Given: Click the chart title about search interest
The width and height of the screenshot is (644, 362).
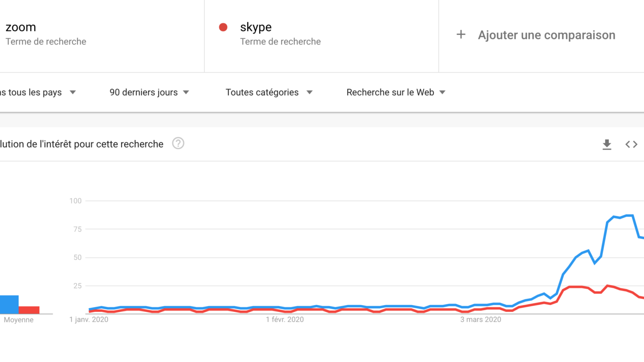Looking at the screenshot, I should pyautogui.click(x=81, y=144).
